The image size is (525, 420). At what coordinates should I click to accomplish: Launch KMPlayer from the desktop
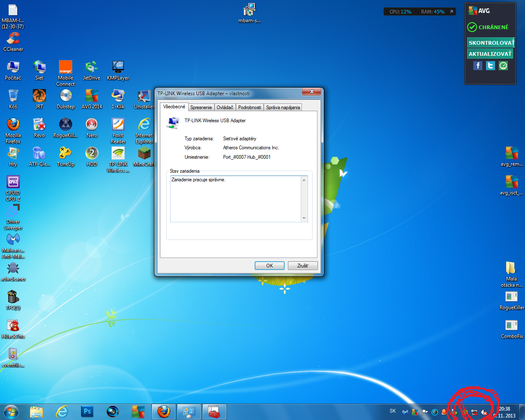(118, 70)
